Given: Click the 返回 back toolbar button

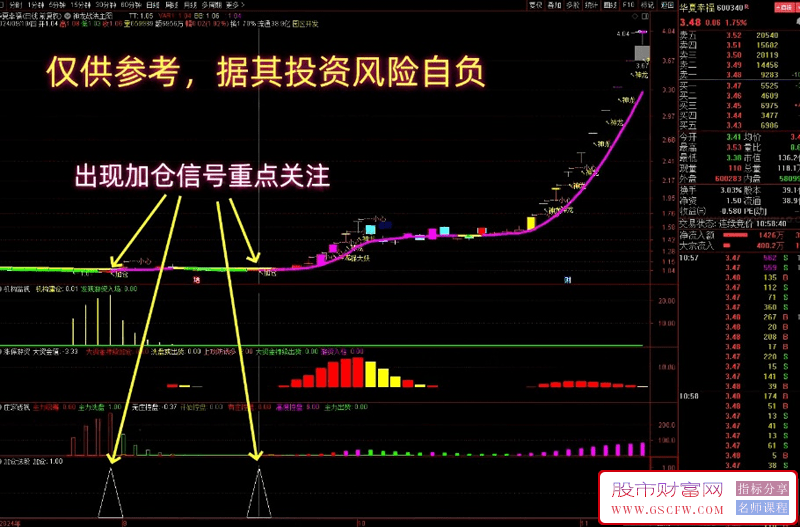Looking at the screenshot, I should 666,5.
